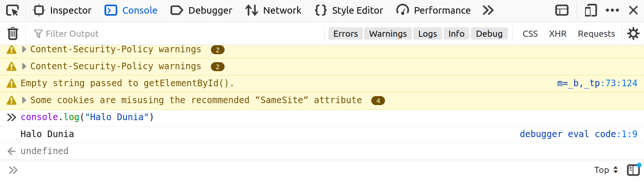This screenshot has height=196, width=644.
Task: Toggle the Debug filter
Action: 489,33
